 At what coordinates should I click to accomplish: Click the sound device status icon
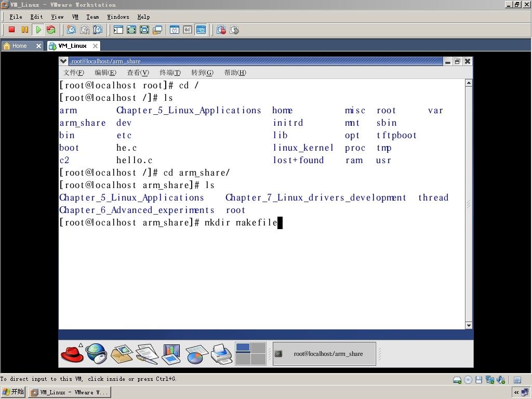click(x=501, y=380)
